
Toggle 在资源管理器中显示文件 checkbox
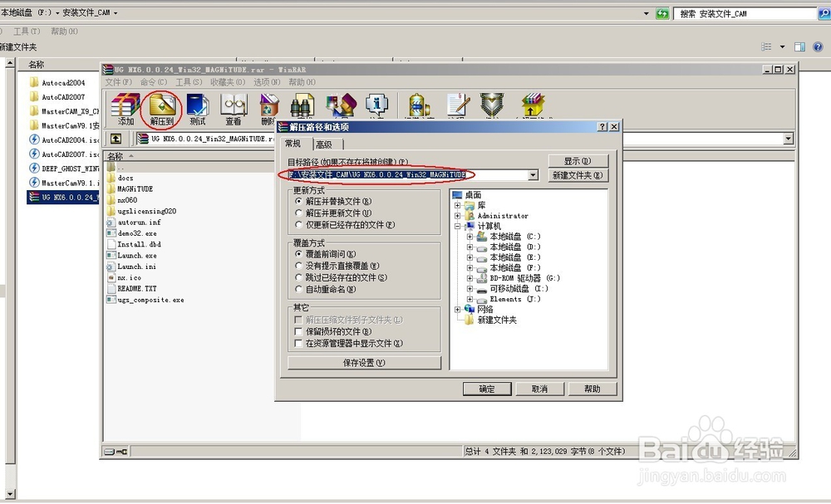298,343
